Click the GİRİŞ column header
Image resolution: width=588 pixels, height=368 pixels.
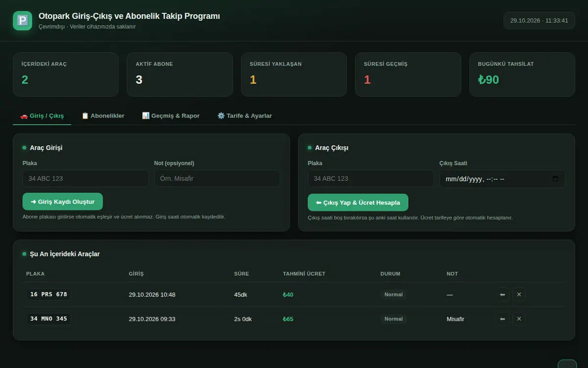pos(136,274)
